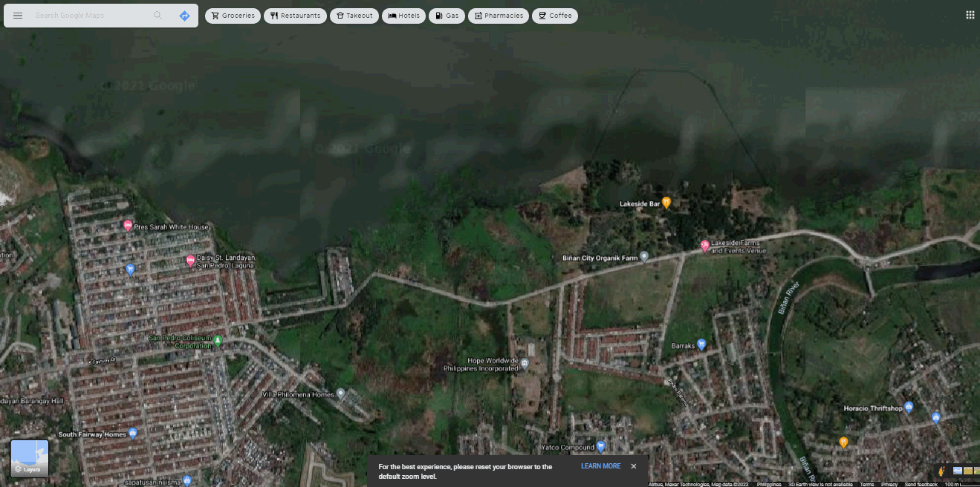Pick up the Street View pegman
980x487 pixels.
pyautogui.click(x=942, y=471)
